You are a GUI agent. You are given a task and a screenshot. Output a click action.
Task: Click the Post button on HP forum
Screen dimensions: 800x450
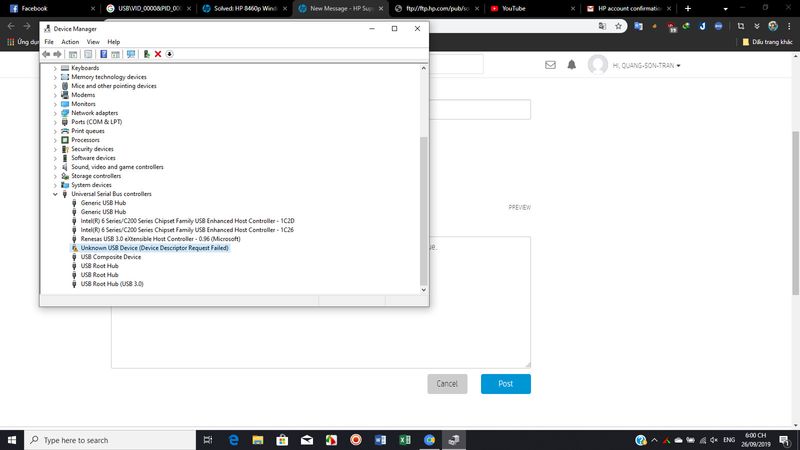pyautogui.click(x=506, y=384)
